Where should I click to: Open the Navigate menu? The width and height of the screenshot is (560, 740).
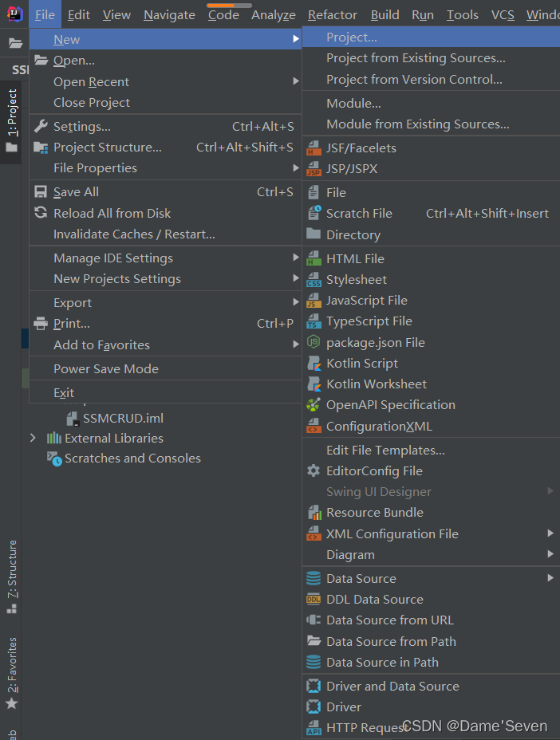click(169, 15)
